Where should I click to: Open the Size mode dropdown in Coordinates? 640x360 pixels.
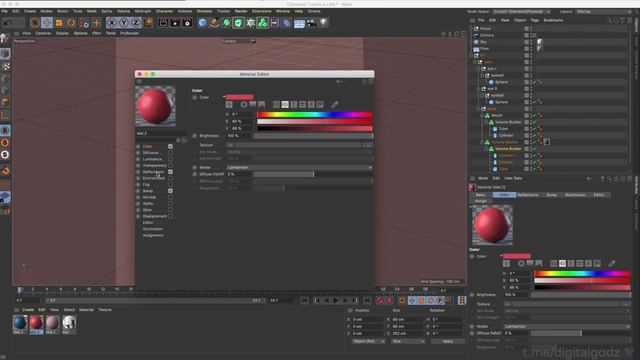(x=408, y=341)
